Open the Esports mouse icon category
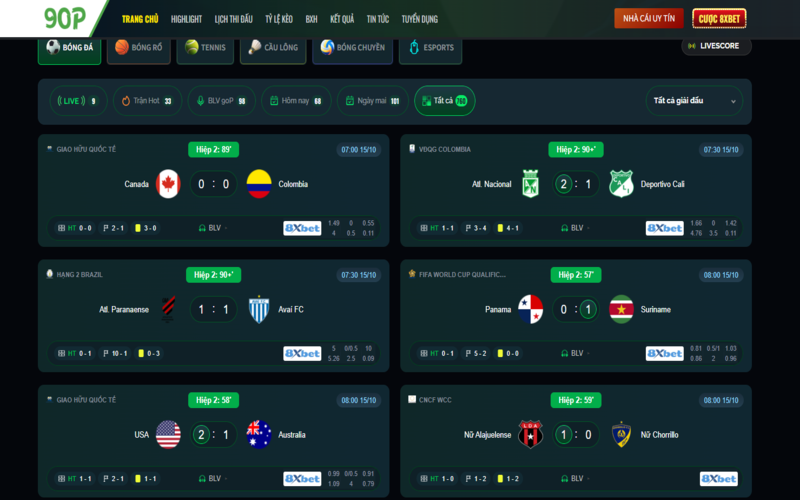 click(x=431, y=49)
